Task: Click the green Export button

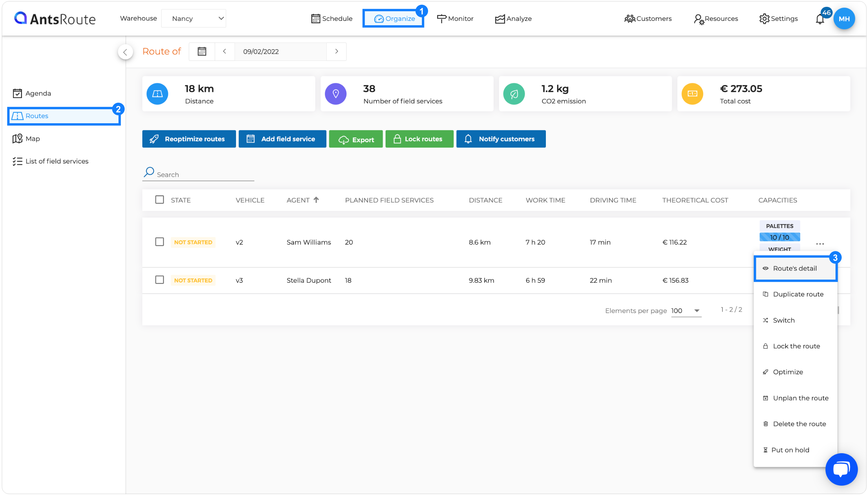Action: (356, 139)
